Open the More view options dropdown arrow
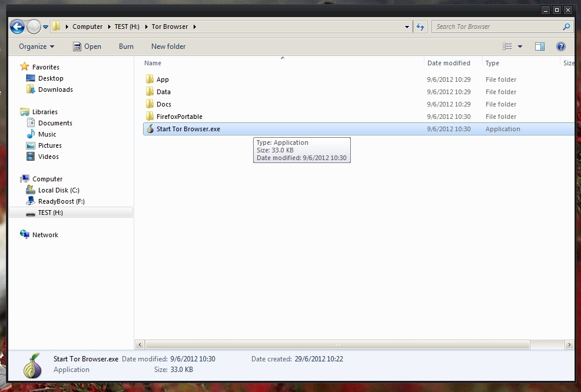The height and width of the screenshot is (392, 581). (x=520, y=46)
